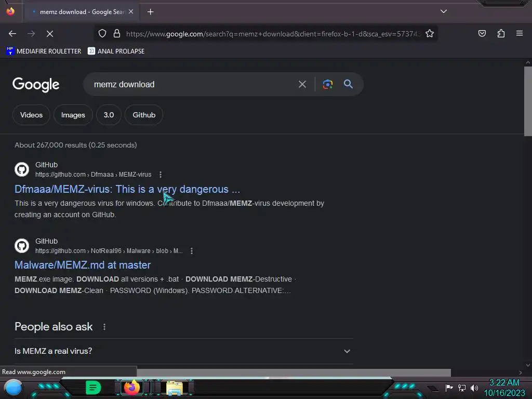This screenshot has width=532, height=399.
Task: Open the Extensions puzzle icon
Action: (501, 33)
